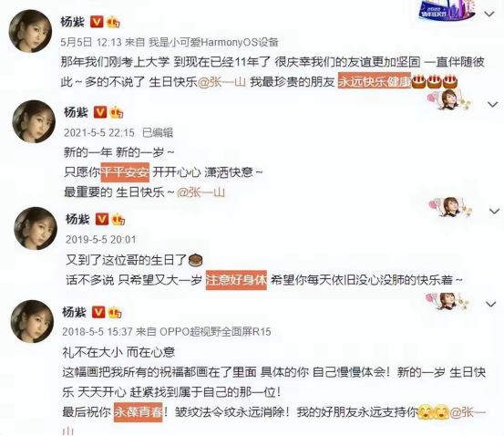
Task: Click verified V badge on 2021 post
Action: point(100,112)
